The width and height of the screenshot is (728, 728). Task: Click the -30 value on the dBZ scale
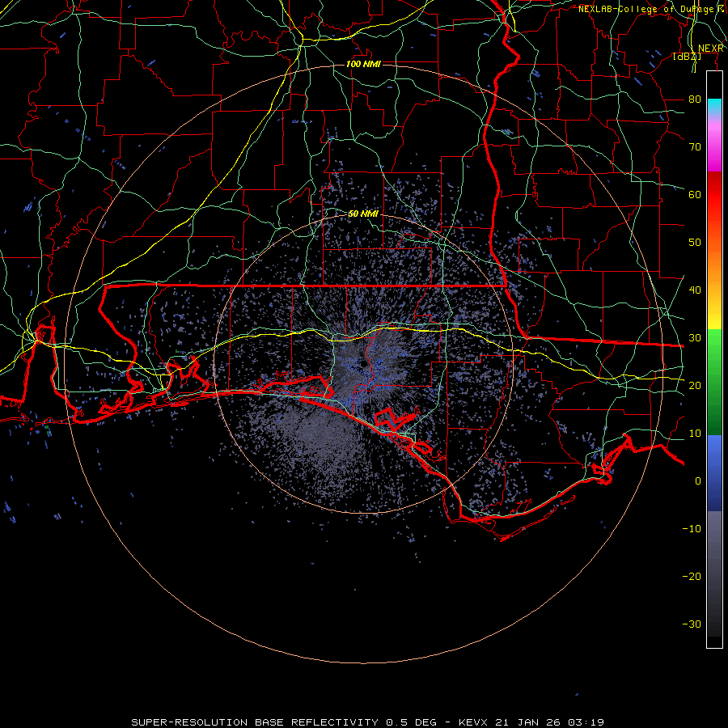point(692,624)
